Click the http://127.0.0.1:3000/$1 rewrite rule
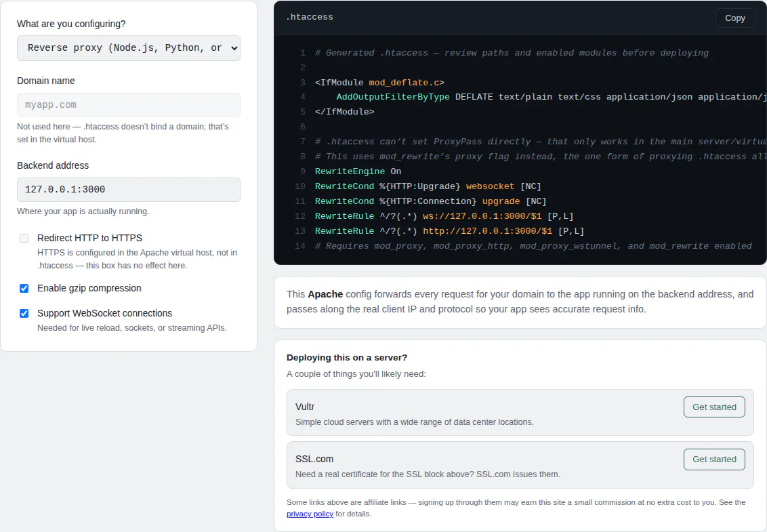This screenshot has width=767, height=532. coord(449,231)
